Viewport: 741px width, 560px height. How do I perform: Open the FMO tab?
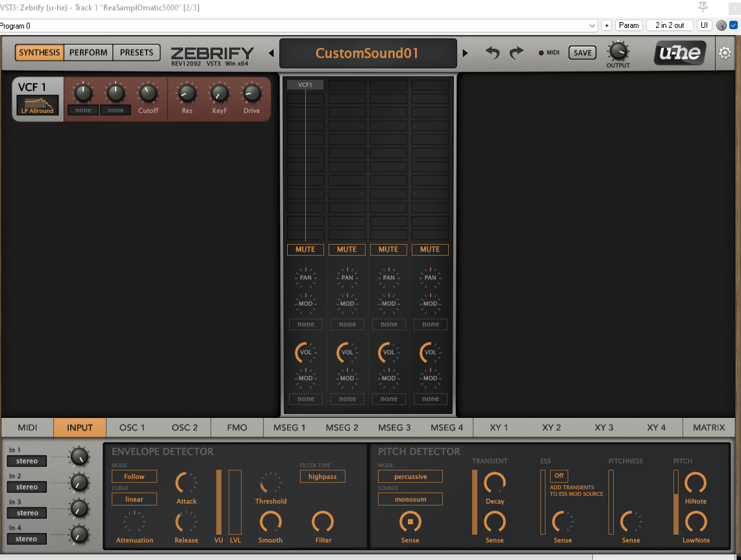tap(237, 428)
